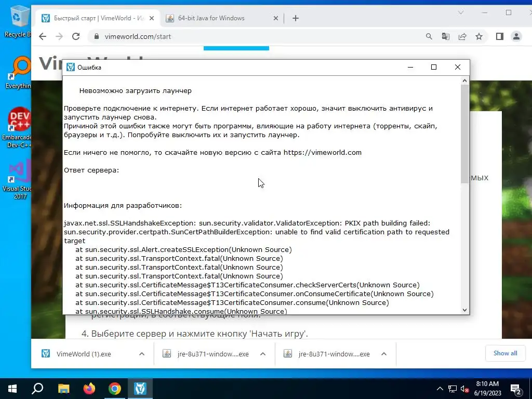The image size is (532, 399).
Task: Open Windows taskbar search
Action: 37,389
